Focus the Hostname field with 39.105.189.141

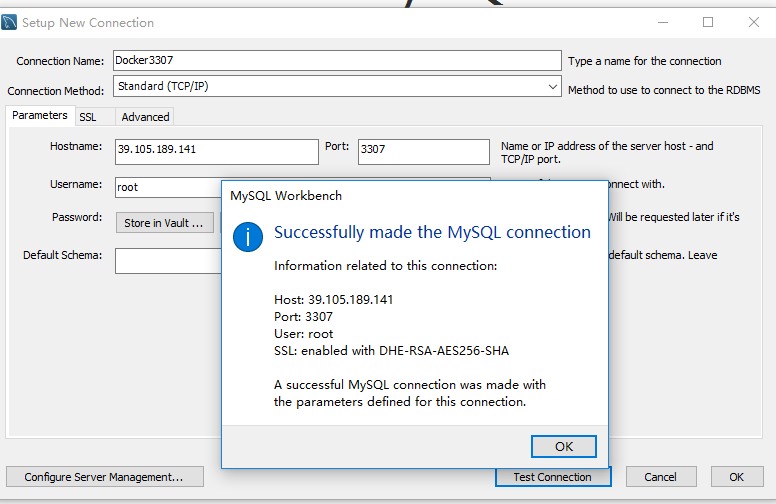pos(217,151)
